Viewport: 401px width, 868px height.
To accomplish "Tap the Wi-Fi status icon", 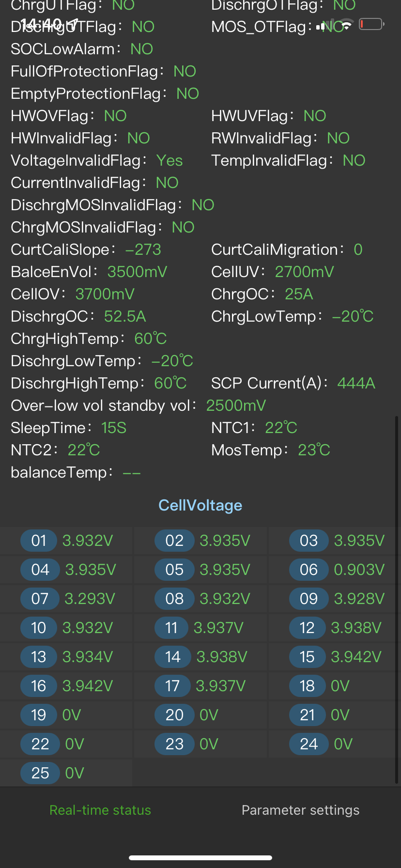I will [346, 25].
